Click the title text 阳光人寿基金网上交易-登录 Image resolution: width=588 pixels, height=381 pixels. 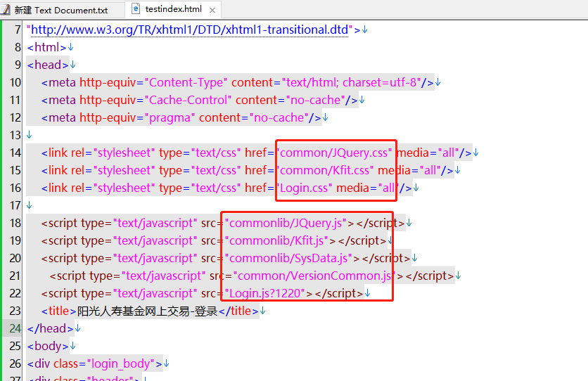point(148,311)
